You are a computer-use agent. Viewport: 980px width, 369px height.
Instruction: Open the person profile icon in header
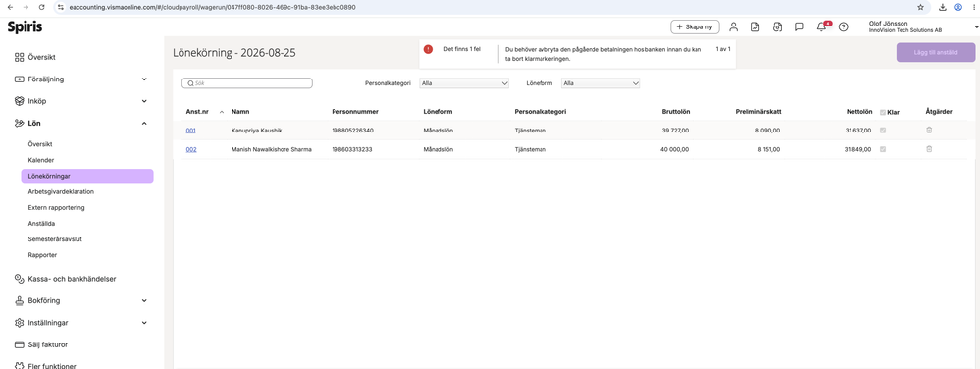(734, 26)
